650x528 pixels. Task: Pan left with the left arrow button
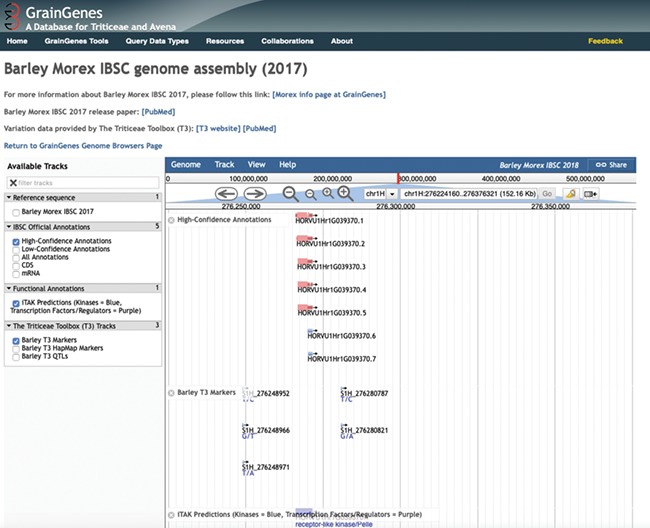click(x=227, y=194)
